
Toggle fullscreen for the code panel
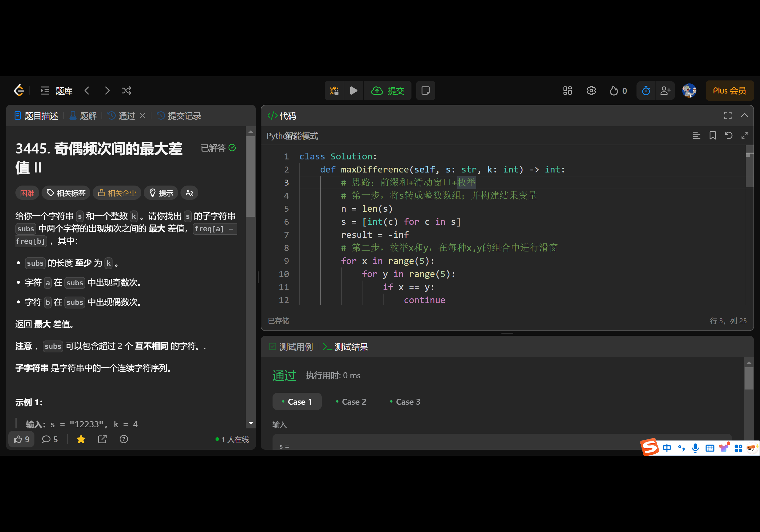coord(728,115)
